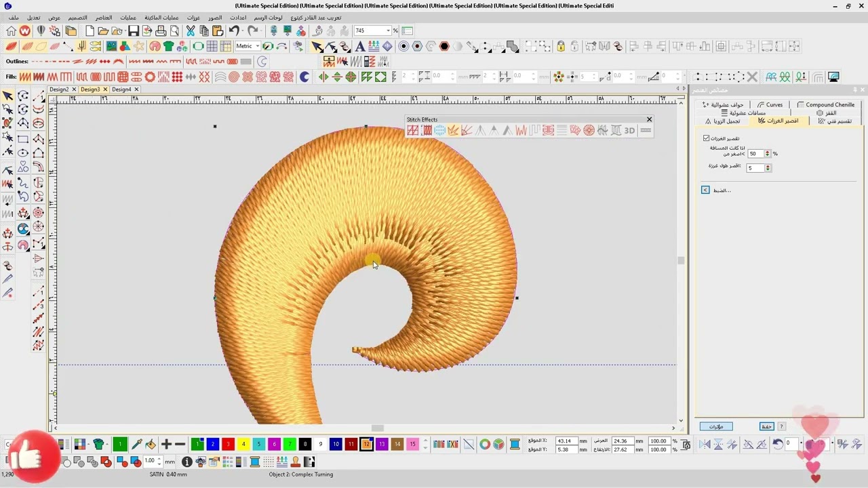
Task: Undo the last action
Action: coord(234,31)
